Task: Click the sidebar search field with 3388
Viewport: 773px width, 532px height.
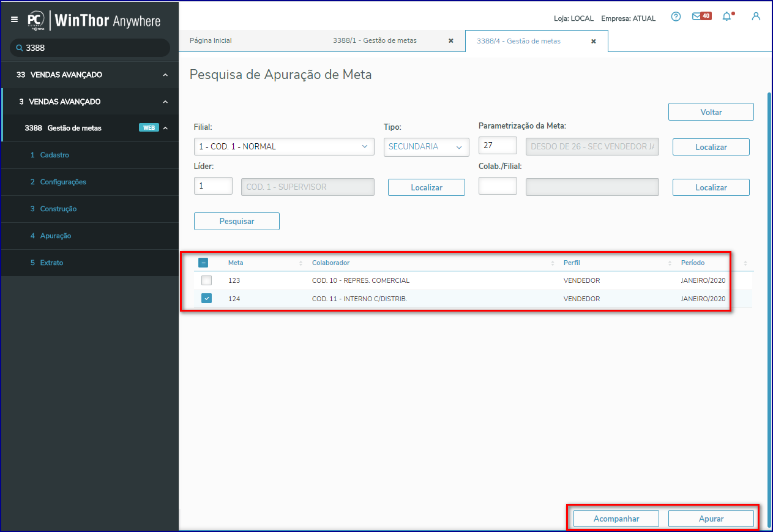Action: (x=90, y=48)
